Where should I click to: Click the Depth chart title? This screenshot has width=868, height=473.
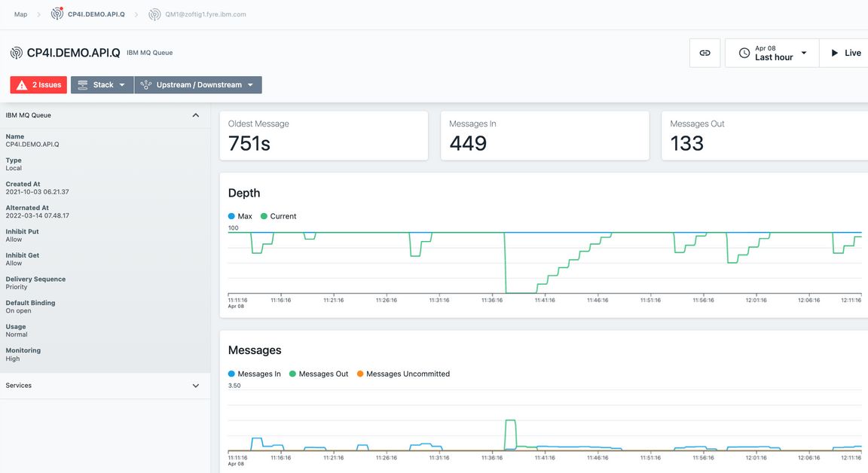(244, 193)
